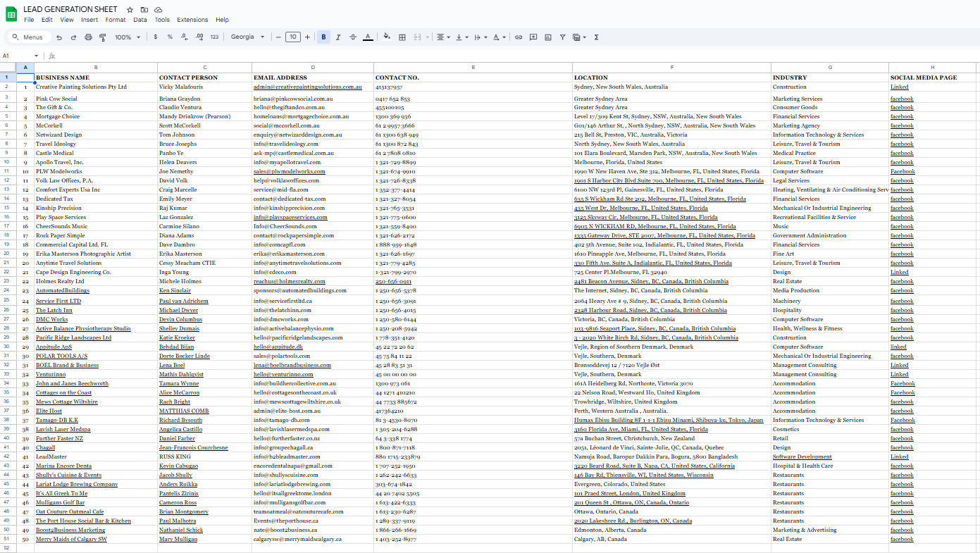Open the Help menu

(x=222, y=20)
